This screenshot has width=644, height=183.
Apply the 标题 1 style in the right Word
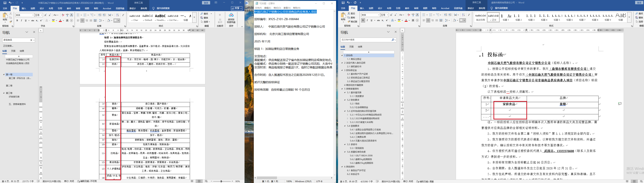[506, 17]
